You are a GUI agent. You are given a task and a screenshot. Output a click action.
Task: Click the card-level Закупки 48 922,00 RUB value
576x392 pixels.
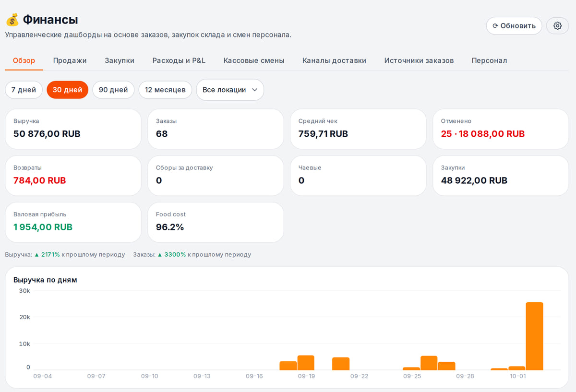pos(474,180)
